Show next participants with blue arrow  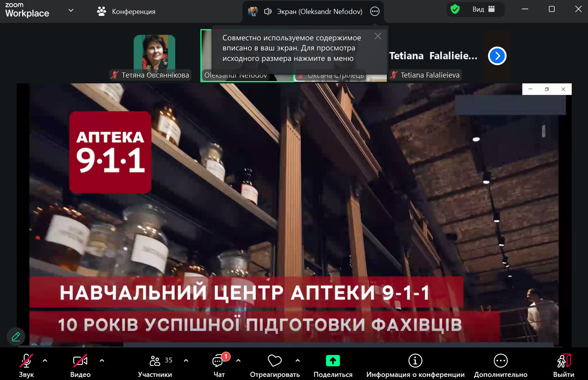[x=497, y=56]
